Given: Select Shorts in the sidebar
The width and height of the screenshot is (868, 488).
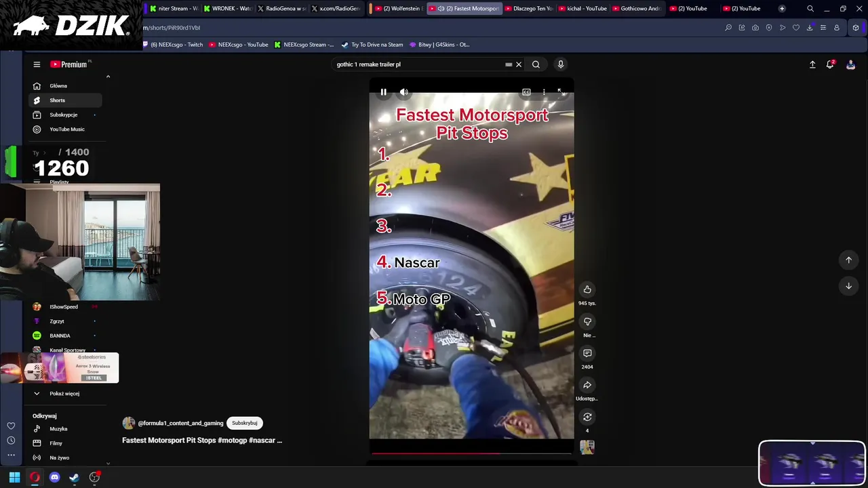Looking at the screenshot, I should point(65,100).
